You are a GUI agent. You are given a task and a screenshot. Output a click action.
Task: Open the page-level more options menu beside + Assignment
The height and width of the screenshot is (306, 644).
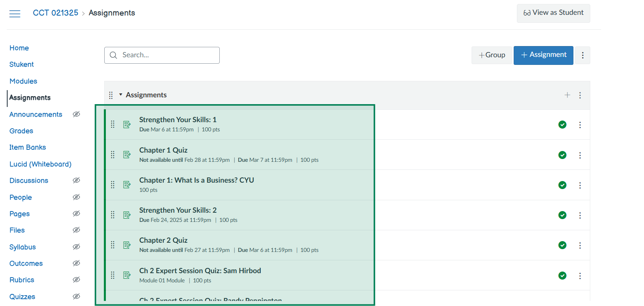[582, 55]
